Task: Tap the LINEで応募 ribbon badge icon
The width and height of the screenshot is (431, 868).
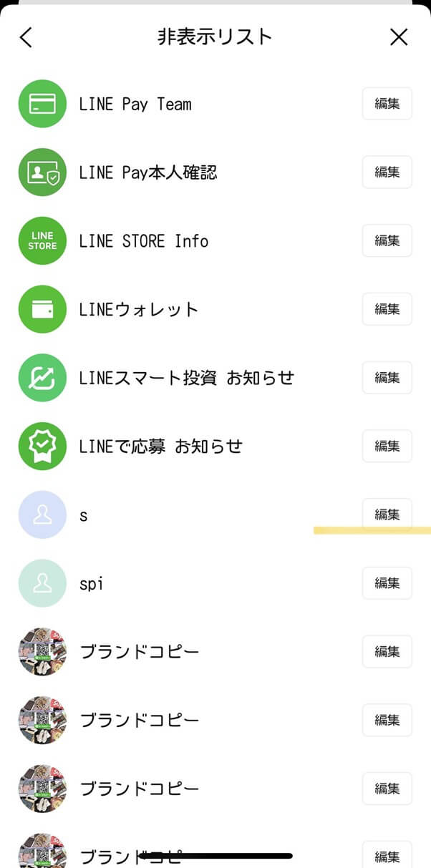Action: [x=42, y=446]
